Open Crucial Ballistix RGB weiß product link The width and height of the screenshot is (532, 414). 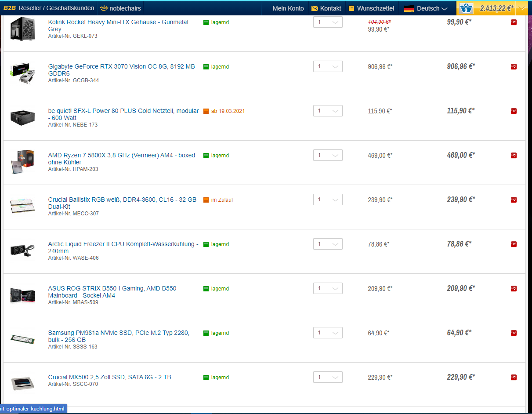(122, 203)
